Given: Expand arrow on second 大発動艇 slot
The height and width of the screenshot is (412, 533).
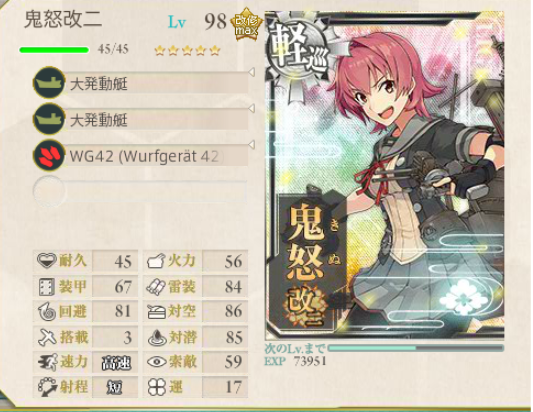Looking at the screenshot, I should click(252, 108).
